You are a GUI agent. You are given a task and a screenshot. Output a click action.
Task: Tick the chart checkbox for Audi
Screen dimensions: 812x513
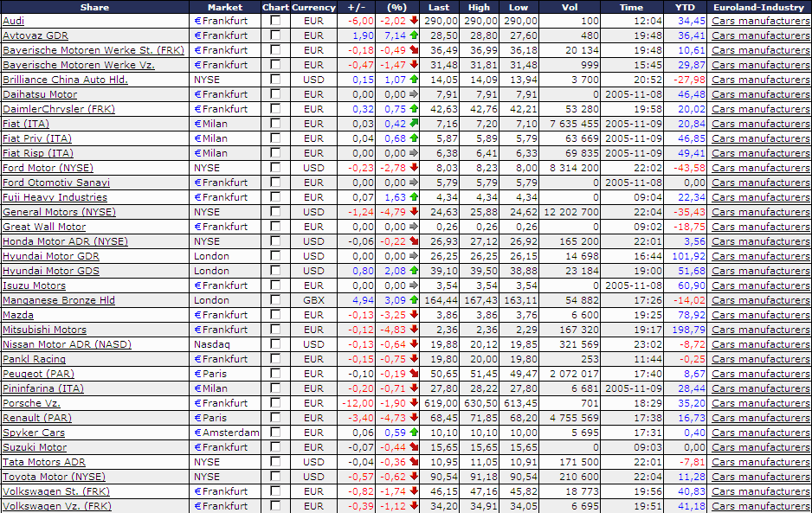click(x=275, y=20)
